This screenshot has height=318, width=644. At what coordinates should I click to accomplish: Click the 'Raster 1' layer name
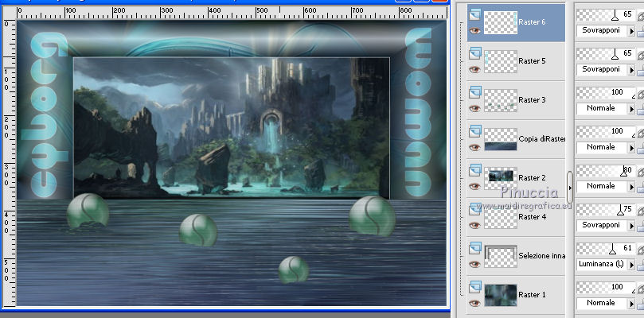532,295
